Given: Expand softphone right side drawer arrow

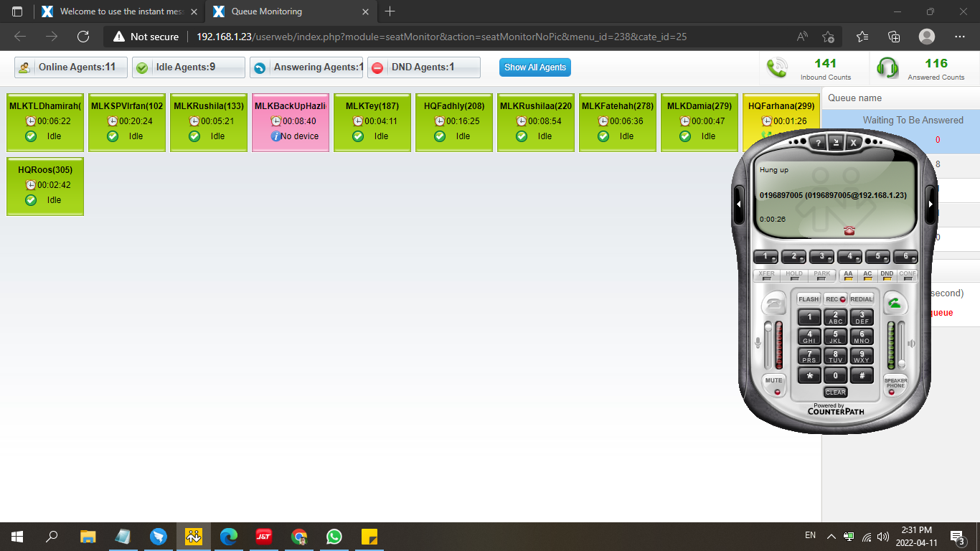Looking at the screenshot, I should pos(930,204).
